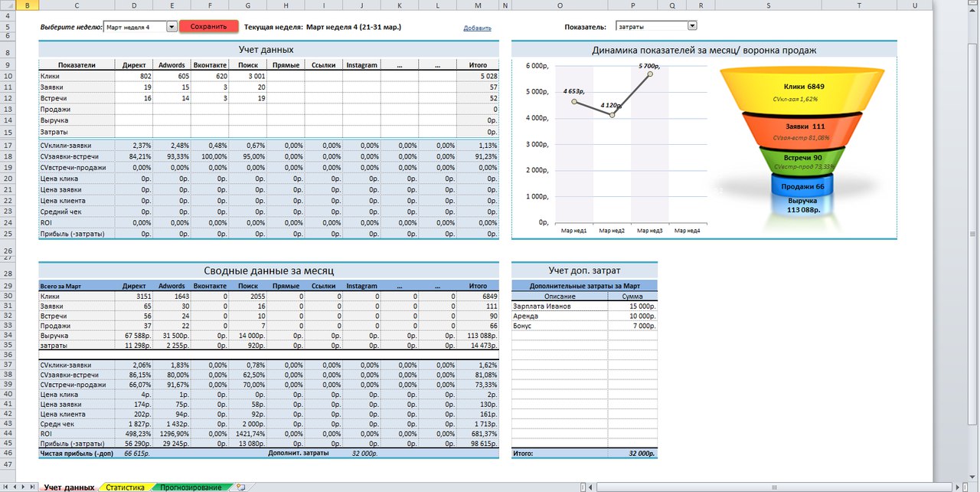This screenshot has height=492, width=980.
Task: Click next sheet navigation arrow
Action: click(24, 487)
